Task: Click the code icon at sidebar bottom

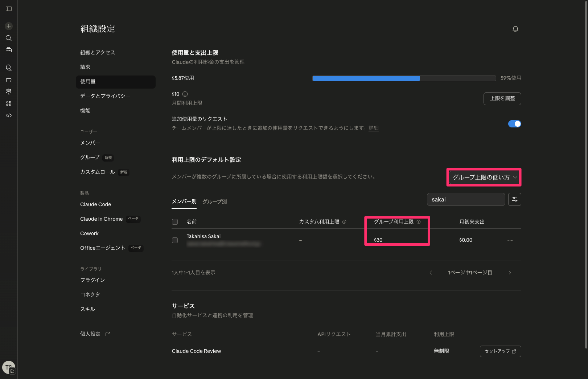Action: (x=8, y=115)
